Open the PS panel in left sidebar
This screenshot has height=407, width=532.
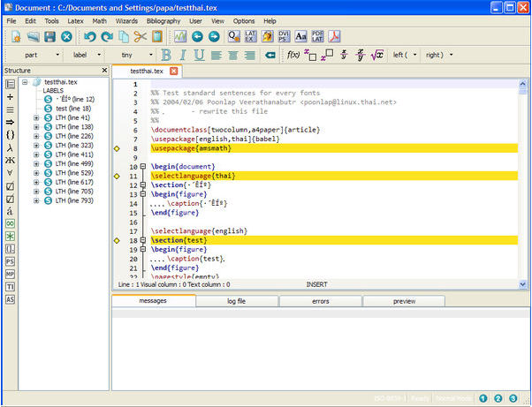(10, 262)
